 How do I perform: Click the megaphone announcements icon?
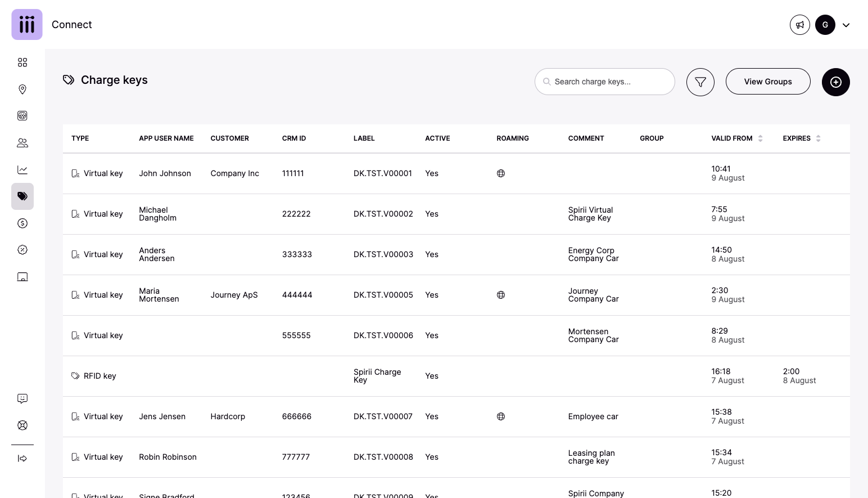click(799, 25)
